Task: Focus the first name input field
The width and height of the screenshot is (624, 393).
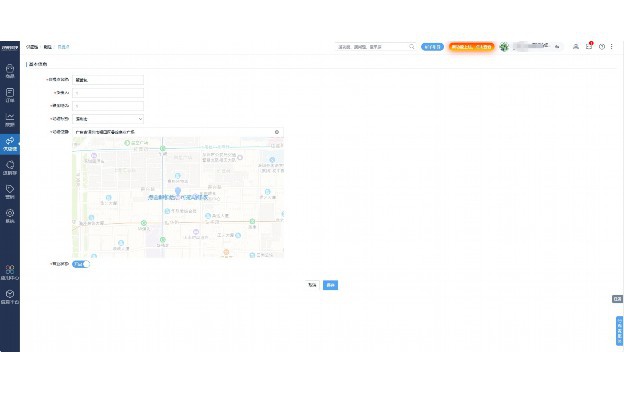Action: click(108, 80)
